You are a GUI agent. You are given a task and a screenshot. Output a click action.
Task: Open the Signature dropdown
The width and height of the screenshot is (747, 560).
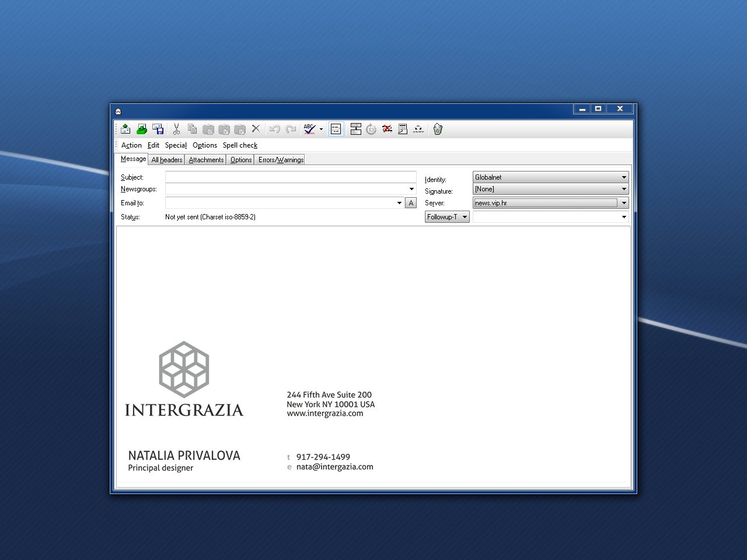624,189
